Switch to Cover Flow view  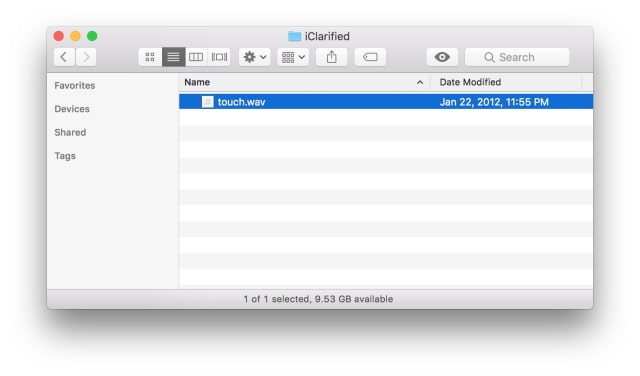[x=219, y=57]
